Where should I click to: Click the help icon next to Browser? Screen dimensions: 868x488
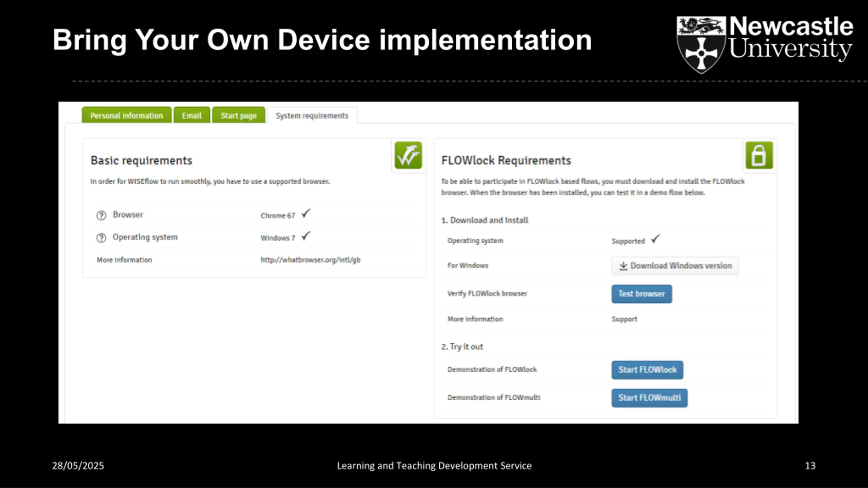(101, 215)
